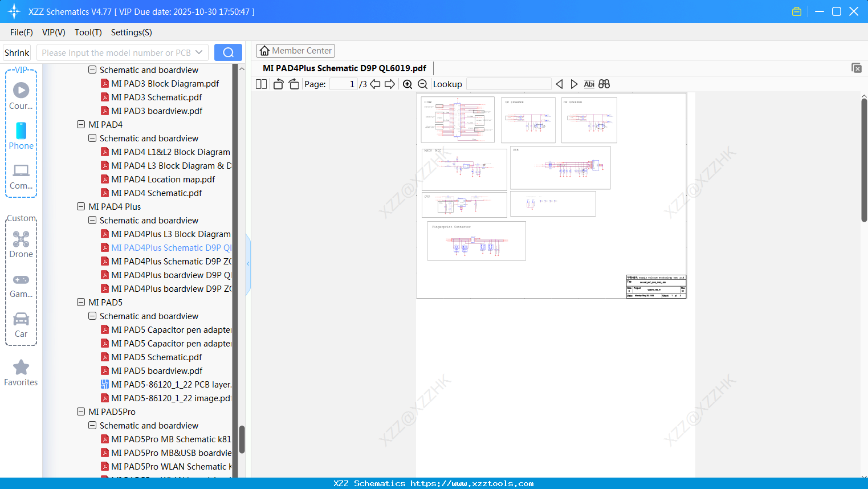Open the xzztools.com website link
868x489 pixels.
coord(472,483)
